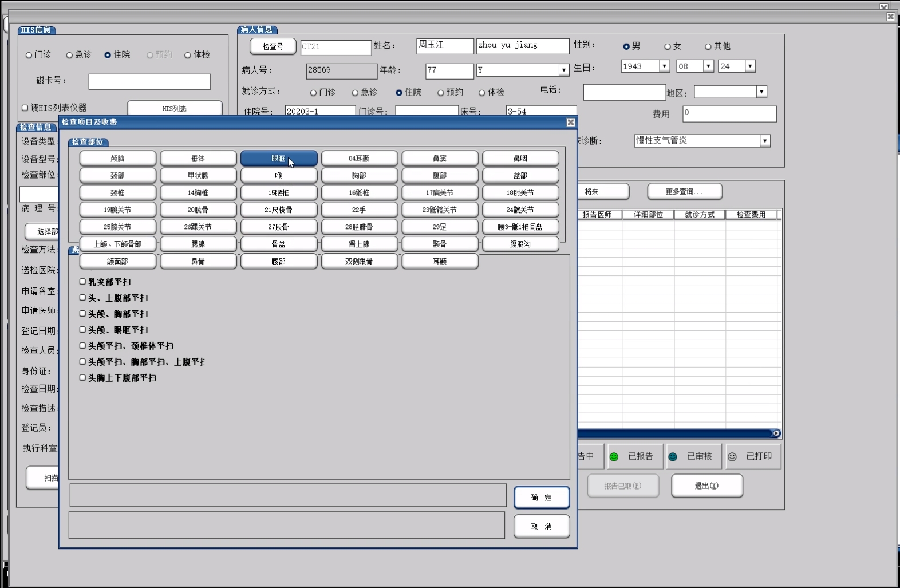Viewport: 900px width, 588px height.
Task: Click the 检查费用 column header
Action: (751, 215)
